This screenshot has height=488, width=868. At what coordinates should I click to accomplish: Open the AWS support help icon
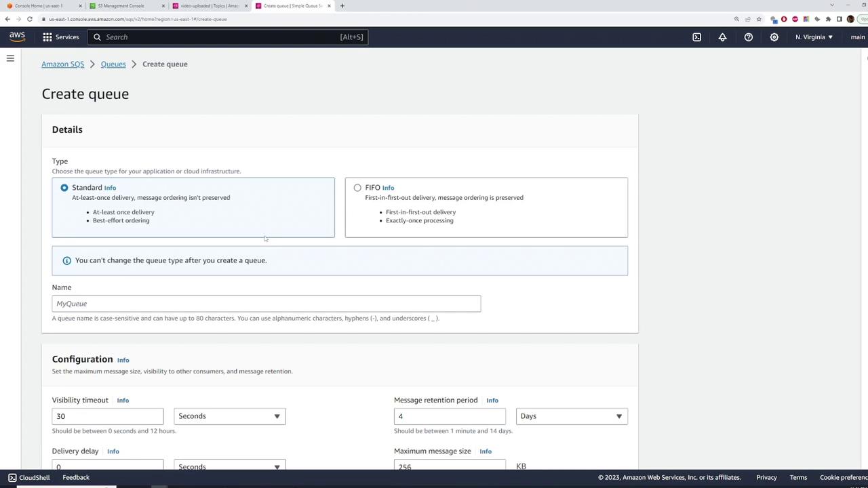click(749, 37)
